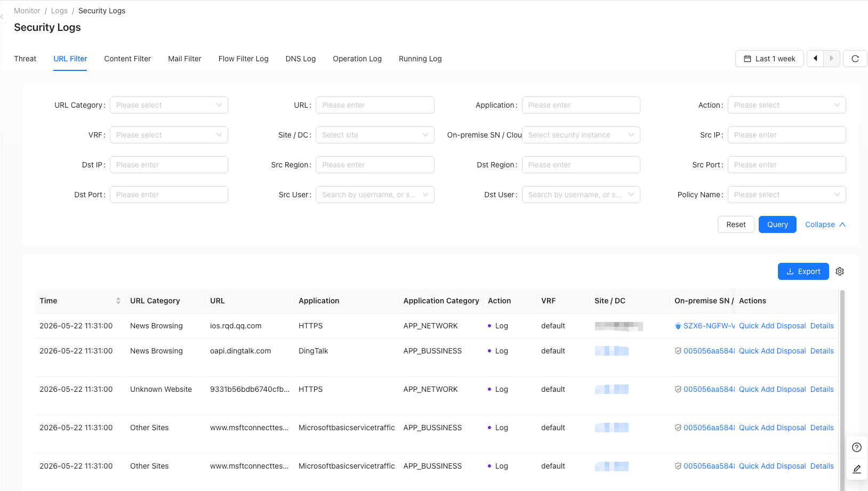Switch to the DNS Log tab
868x491 pixels.
301,59
